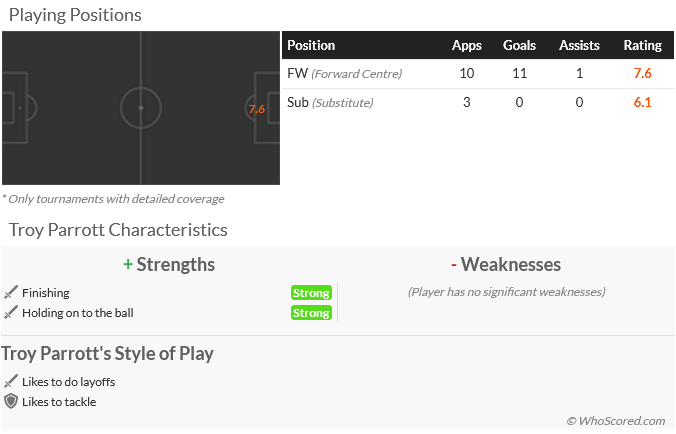Click the shield icon next to Likes to tackle

(x=11, y=401)
